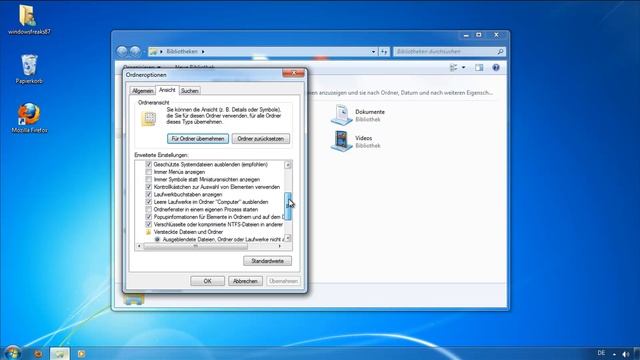Click the Dokumente library label
The width and height of the screenshot is (640, 360).
pos(370,112)
